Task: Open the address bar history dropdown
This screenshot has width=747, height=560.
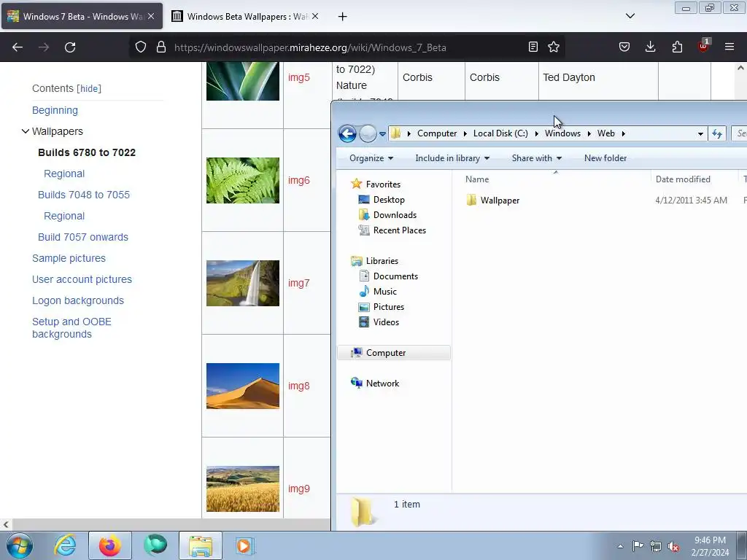Action: (700, 134)
